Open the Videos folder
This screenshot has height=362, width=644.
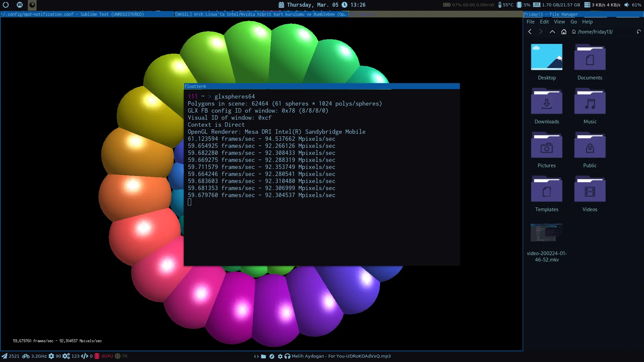[590, 194]
